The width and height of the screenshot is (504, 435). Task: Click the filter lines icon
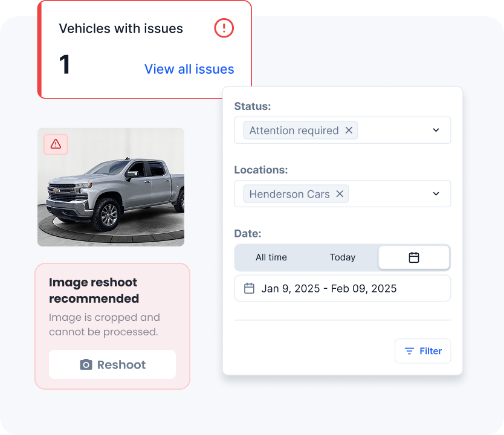[409, 351]
